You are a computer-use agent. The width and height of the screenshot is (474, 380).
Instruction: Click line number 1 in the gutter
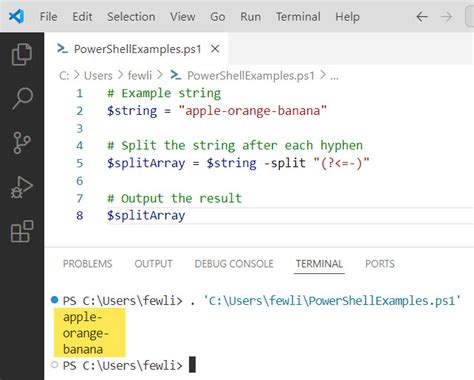point(79,93)
